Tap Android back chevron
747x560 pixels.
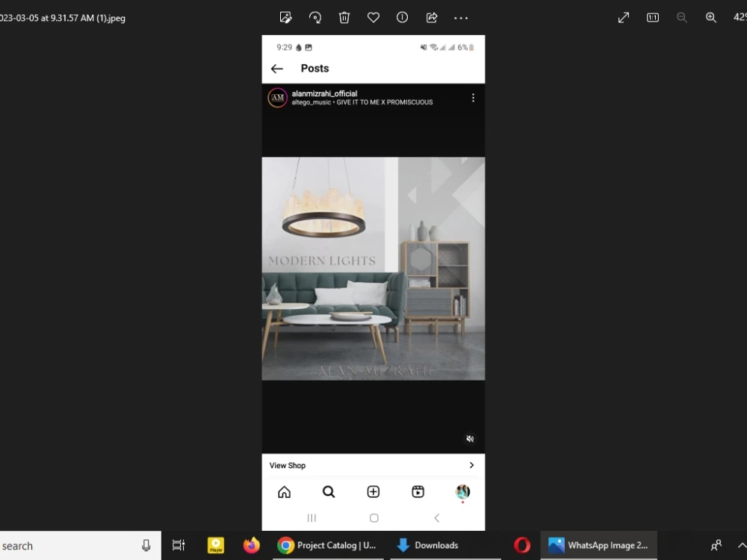pyautogui.click(x=436, y=517)
